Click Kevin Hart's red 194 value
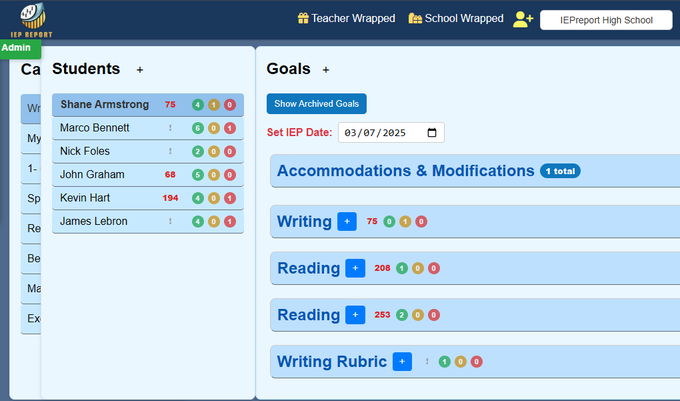680x401 pixels. tap(170, 198)
